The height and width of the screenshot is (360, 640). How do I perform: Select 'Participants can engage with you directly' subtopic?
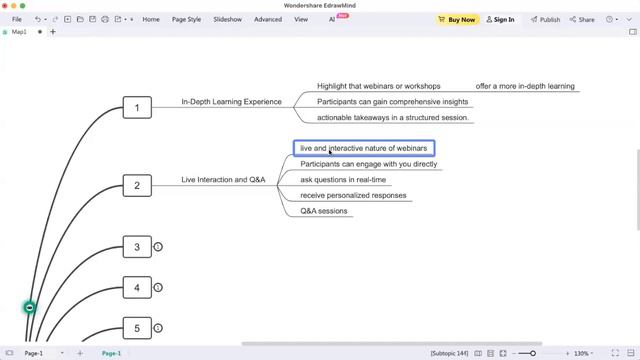[369, 164]
